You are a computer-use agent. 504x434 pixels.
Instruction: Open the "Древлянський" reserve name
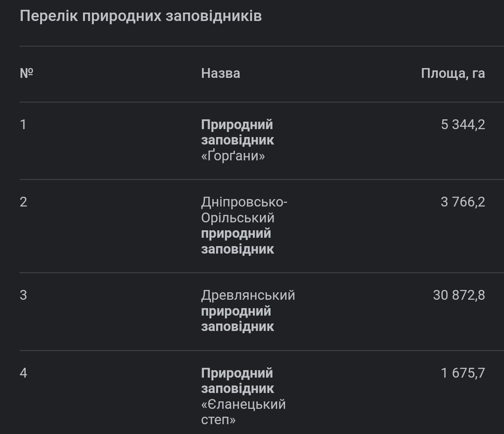(x=248, y=295)
